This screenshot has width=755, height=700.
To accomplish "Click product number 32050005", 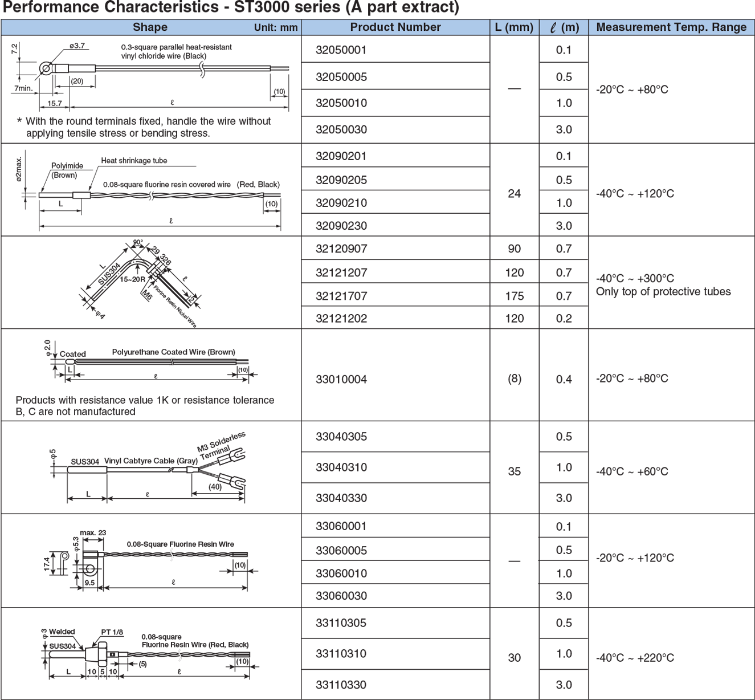I will pos(341,77).
